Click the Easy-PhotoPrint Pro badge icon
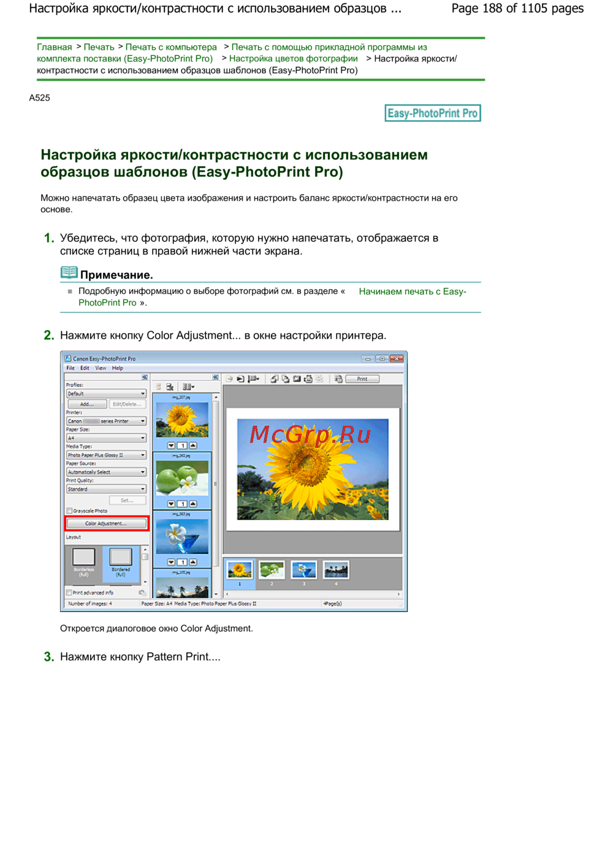The height and width of the screenshot is (868, 613). pyautogui.click(x=432, y=113)
